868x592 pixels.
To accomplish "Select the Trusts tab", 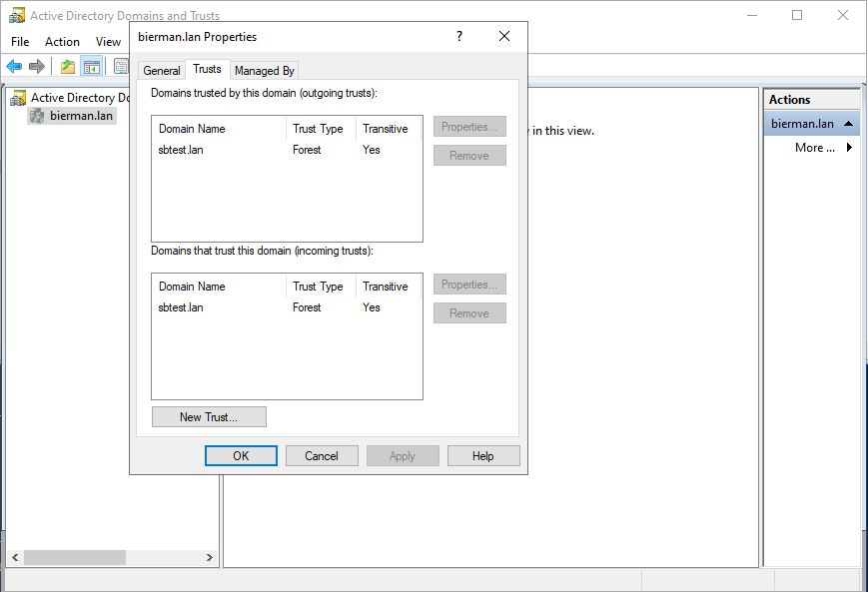I will tap(207, 69).
